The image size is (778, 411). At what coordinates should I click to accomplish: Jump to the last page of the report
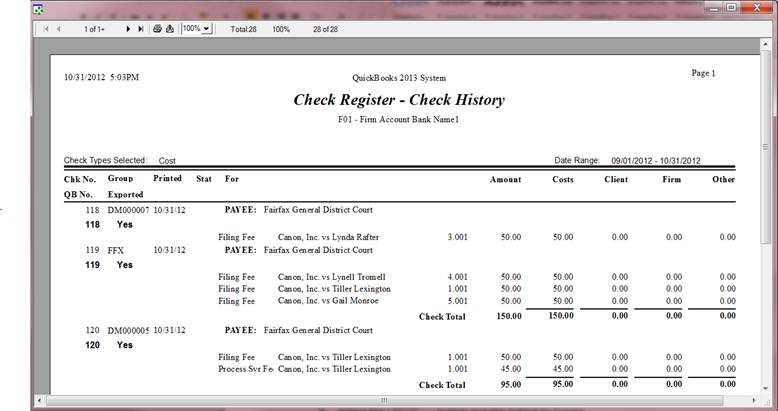tap(140, 30)
